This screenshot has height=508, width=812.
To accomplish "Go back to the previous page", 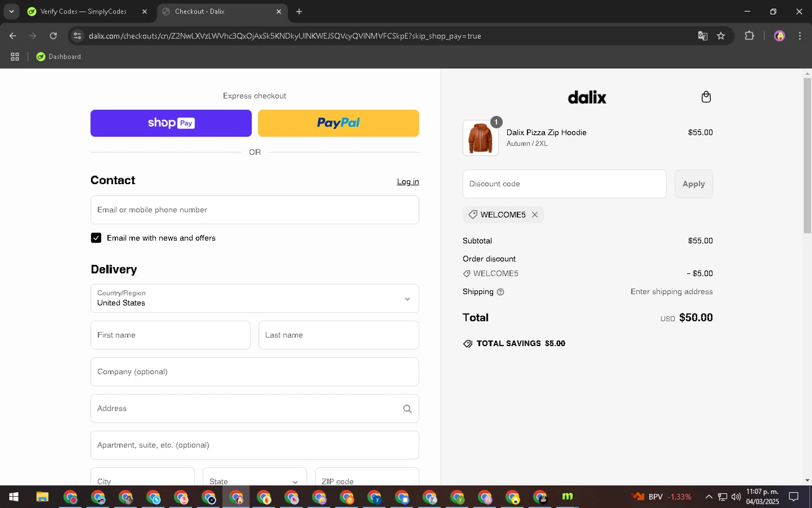I will (x=13, y=36).
